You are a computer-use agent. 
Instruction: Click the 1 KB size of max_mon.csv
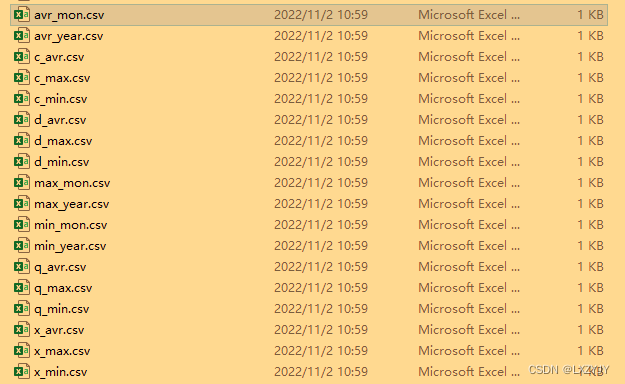[x=591, y=183]
